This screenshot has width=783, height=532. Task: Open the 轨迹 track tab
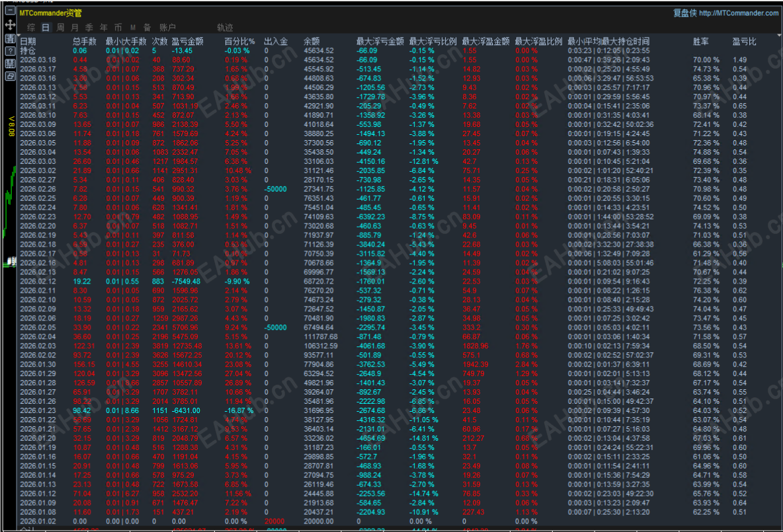tap(226, 28)
